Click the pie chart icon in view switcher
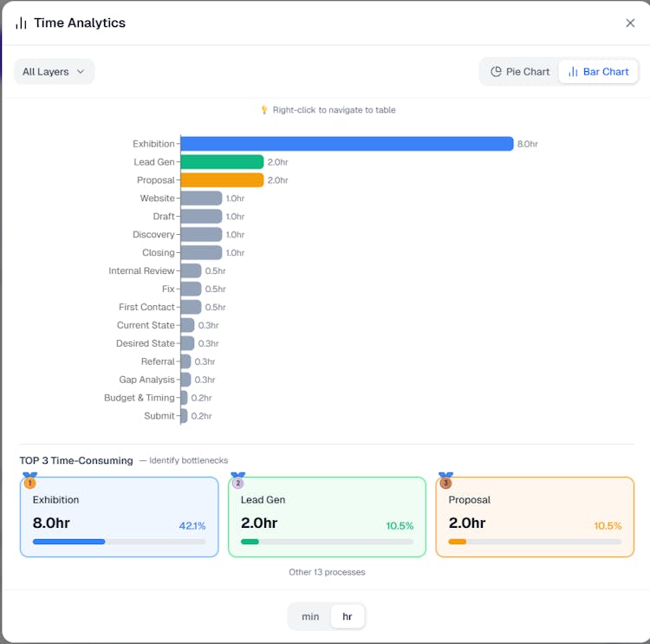 [497, 72]
